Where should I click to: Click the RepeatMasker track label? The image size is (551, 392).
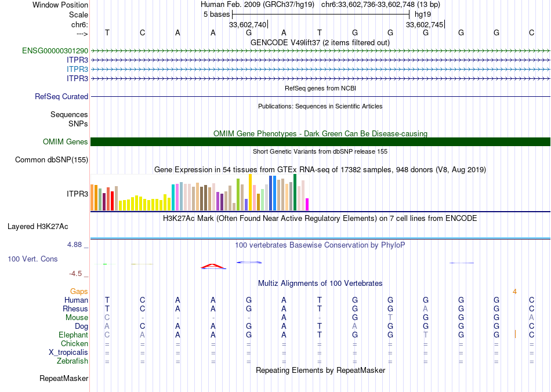[x=64, y=379]
